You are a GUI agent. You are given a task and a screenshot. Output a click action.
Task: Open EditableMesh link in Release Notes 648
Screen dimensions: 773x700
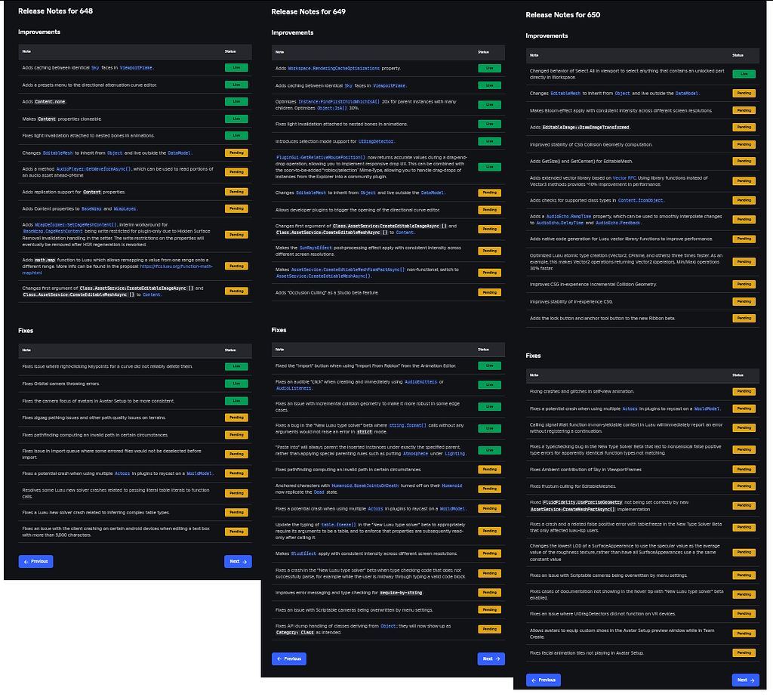(57, 153)
